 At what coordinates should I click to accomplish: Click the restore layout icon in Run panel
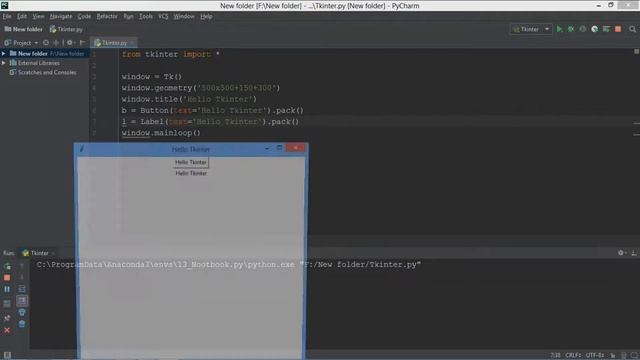(7, 303)
